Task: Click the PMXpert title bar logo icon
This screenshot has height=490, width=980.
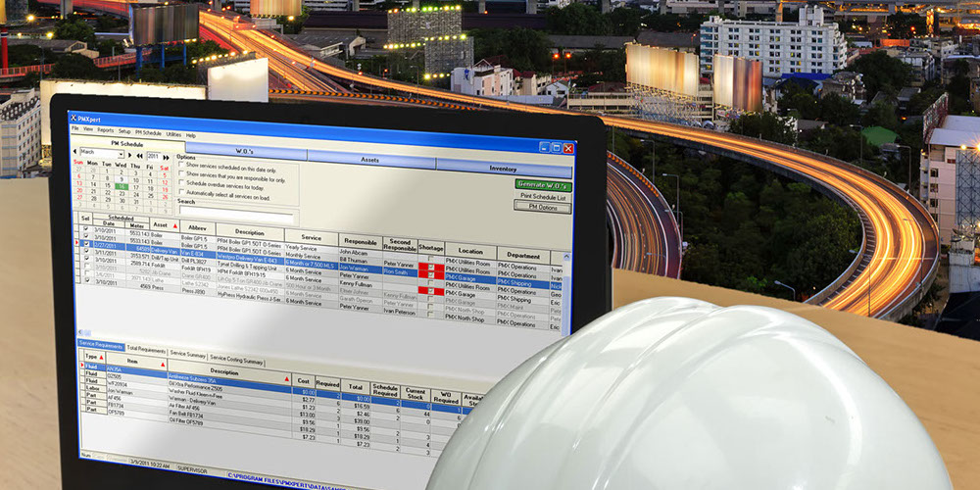Action: pos(73,117)
